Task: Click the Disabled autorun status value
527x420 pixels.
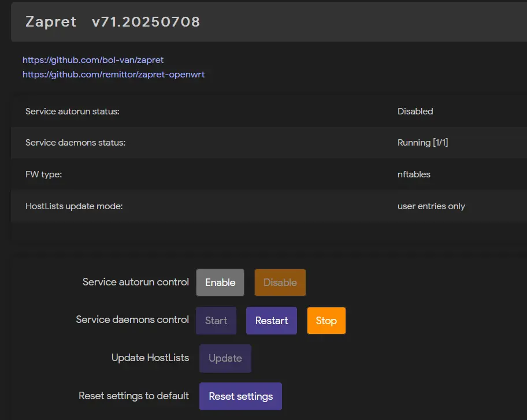Action: coord(415,111)
